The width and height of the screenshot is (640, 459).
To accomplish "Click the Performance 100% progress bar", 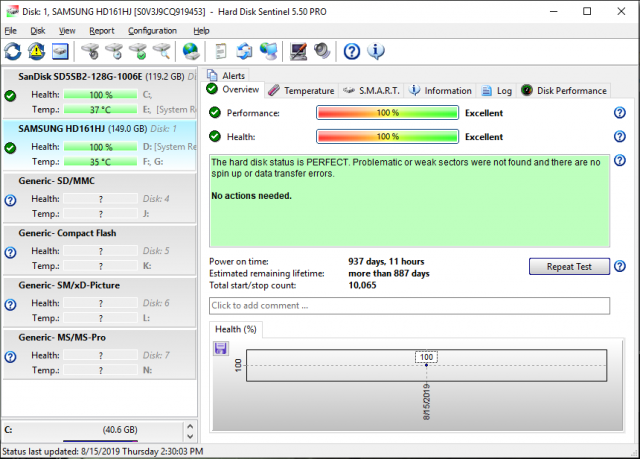I will [x=387, y=113].
